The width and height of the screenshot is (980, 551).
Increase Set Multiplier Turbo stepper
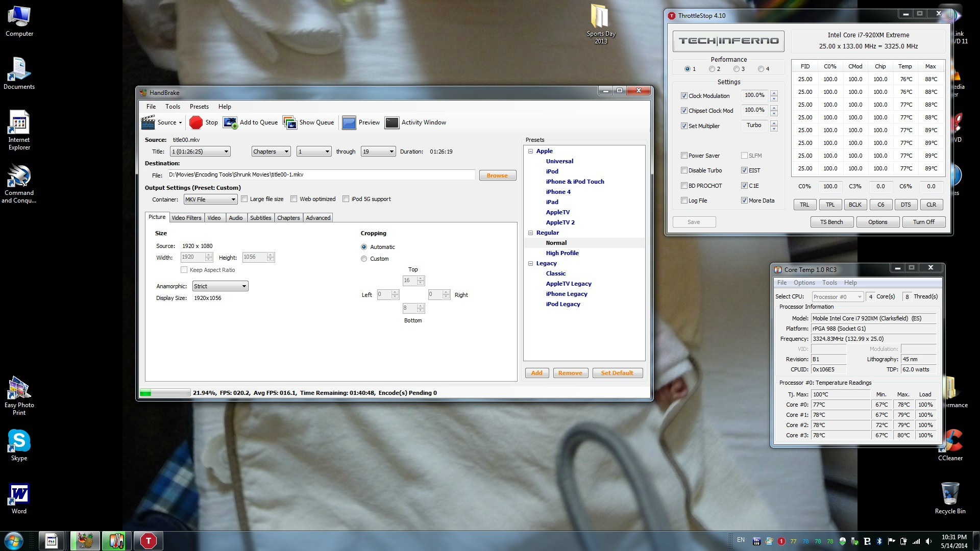tap(774, 123)
